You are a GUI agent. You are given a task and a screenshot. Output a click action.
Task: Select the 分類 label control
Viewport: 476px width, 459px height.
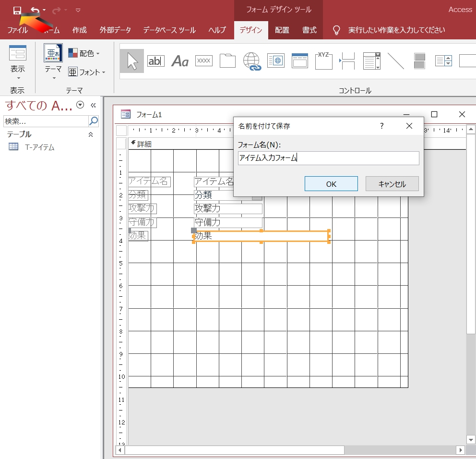(x=138, y=195)
